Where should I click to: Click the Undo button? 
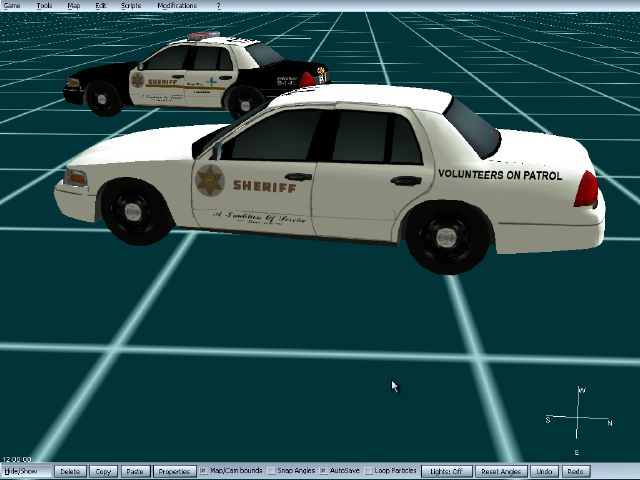544,471
